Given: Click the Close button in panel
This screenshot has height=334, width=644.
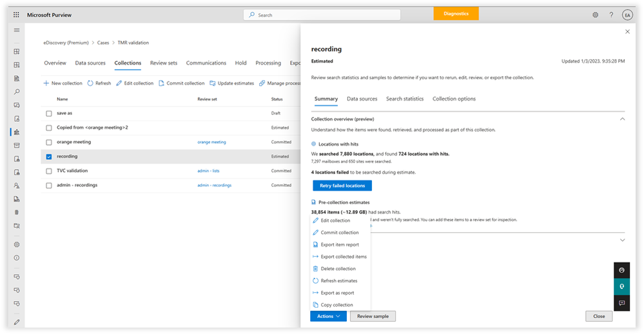Looking at the screenshot, I should pos(599,317).
